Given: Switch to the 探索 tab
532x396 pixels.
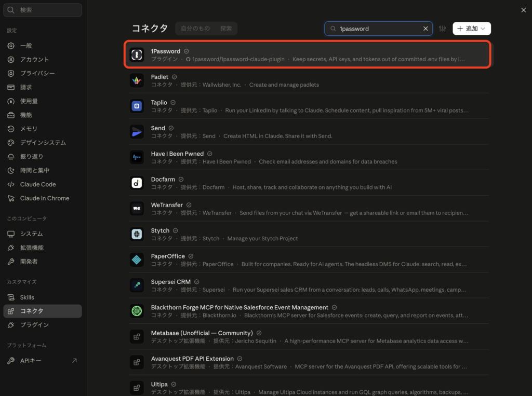Looking at the screenshot, I should tap(225, 29).
